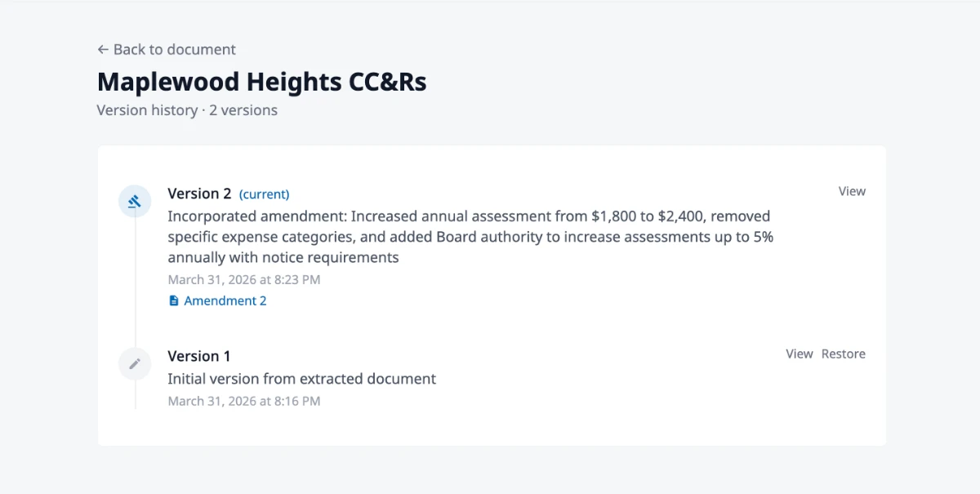
Task: Click the (current) badge
Action: point(264,194)
